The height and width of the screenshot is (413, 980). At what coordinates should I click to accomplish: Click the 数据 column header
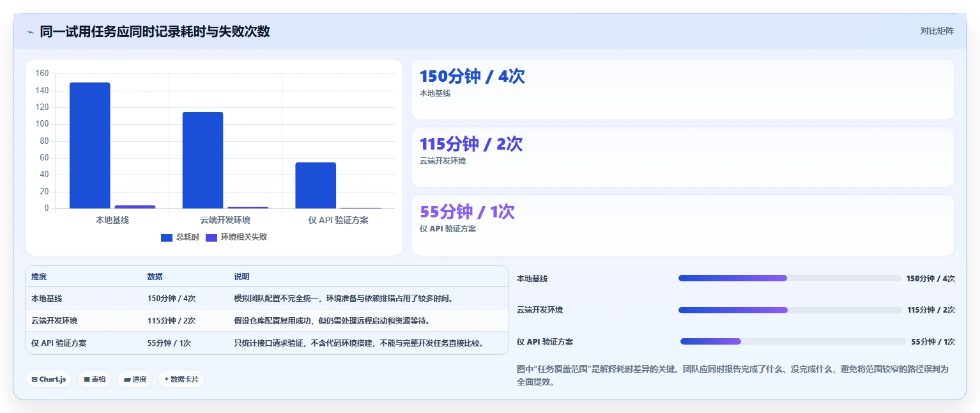coord(155,277)
